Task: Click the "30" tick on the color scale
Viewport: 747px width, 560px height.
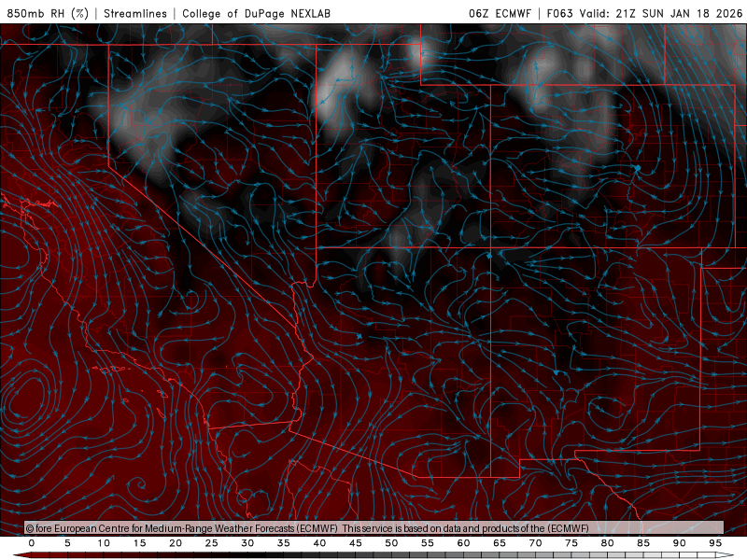Action: (247, 543)
